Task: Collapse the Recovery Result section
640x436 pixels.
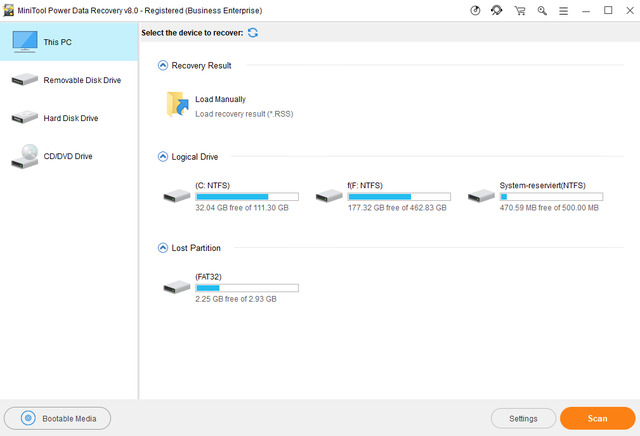Action: (163, 65)
